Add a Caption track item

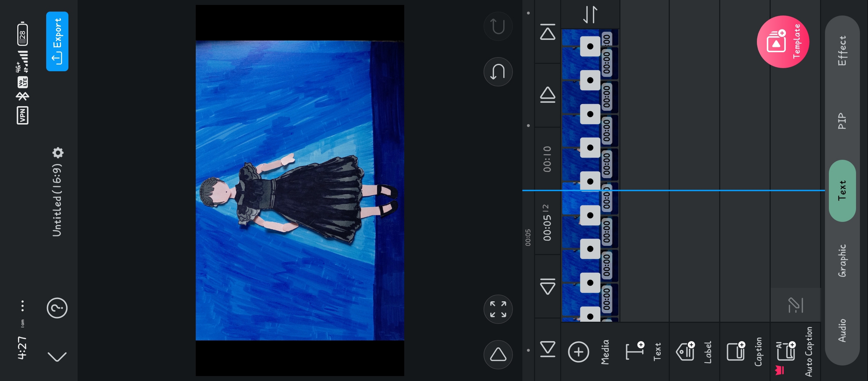coord(736,351)
